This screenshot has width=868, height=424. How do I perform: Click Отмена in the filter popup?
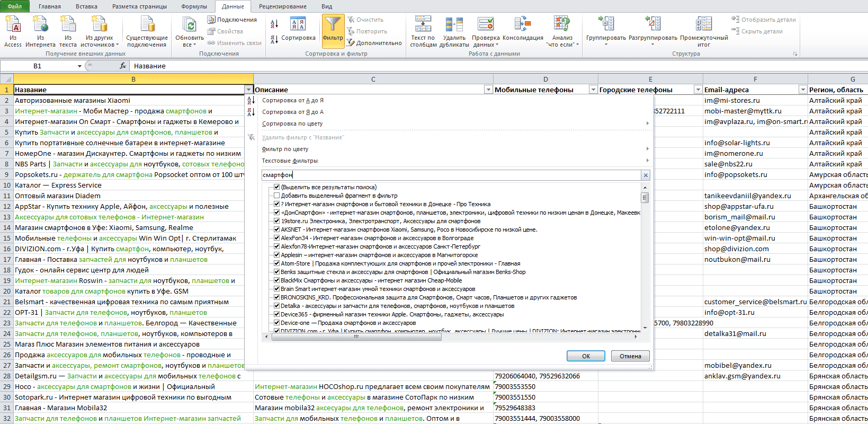(x=630, y=356)
